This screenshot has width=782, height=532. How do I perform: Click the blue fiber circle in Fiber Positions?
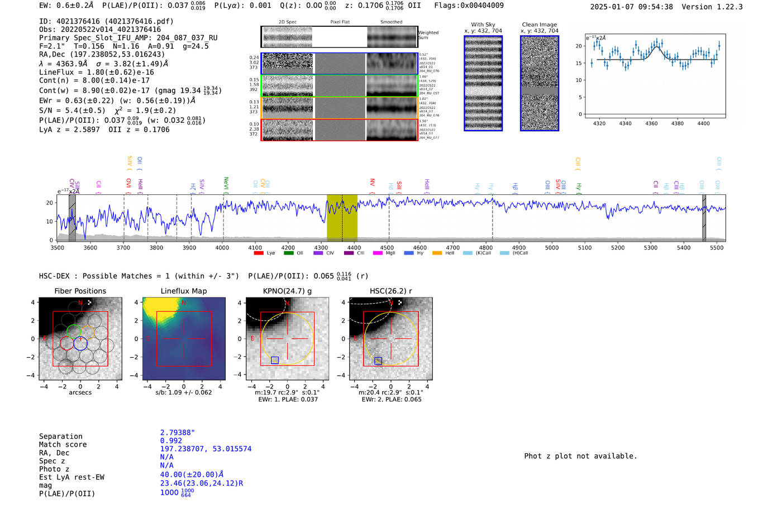[x=80, y=343]
